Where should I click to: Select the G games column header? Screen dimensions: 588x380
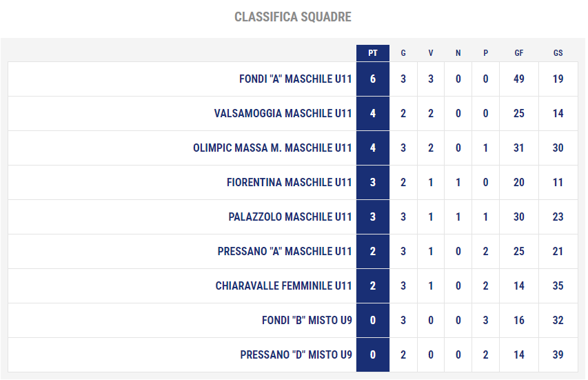coord(403,53)
